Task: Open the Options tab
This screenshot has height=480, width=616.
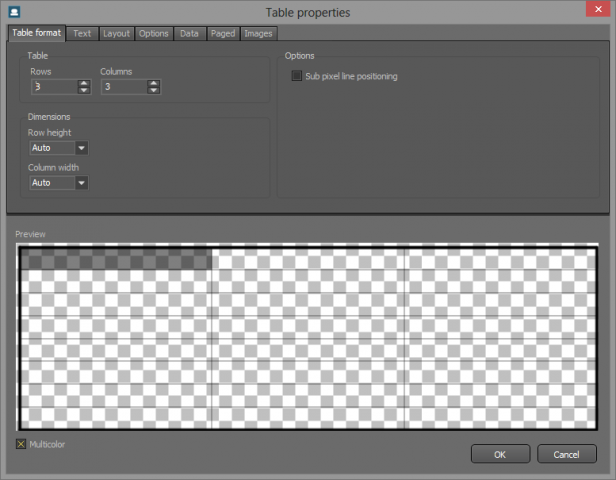Action: coord(154,34)
